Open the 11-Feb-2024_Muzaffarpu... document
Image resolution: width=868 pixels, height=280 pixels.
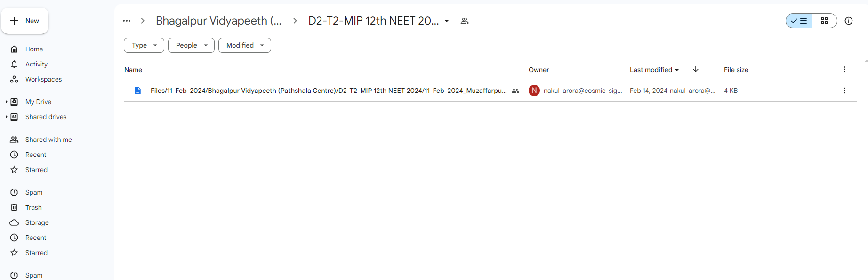[x=329, y=91]
